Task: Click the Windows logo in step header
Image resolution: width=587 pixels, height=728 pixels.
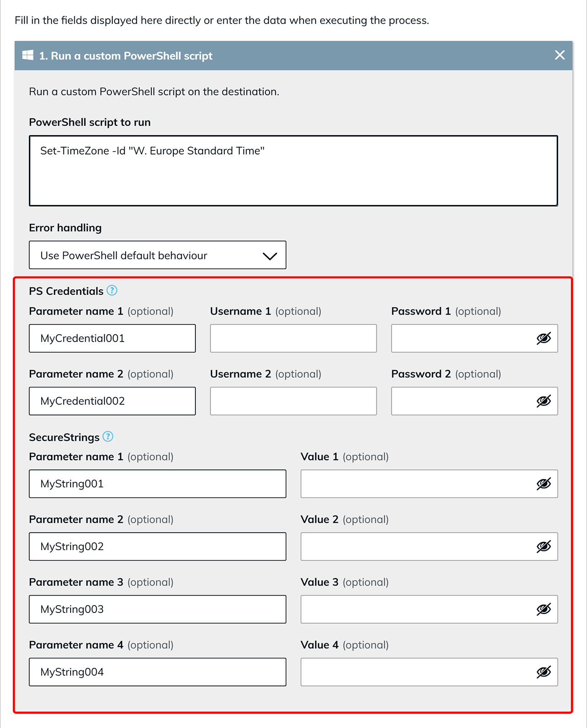Action: pyautogui.click(x=28, y=55)
